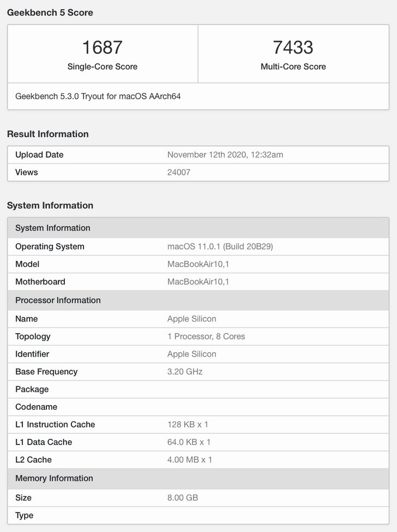This screenshot has height=532, width=397.
Task: Select the Operating System label
Action: tap(50, 247)
